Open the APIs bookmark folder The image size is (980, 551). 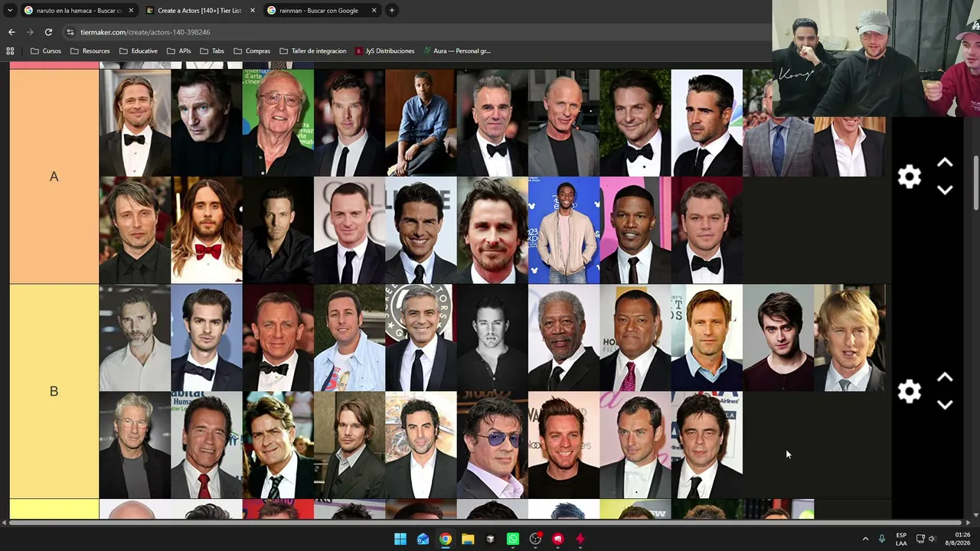[x=179, y=51]
